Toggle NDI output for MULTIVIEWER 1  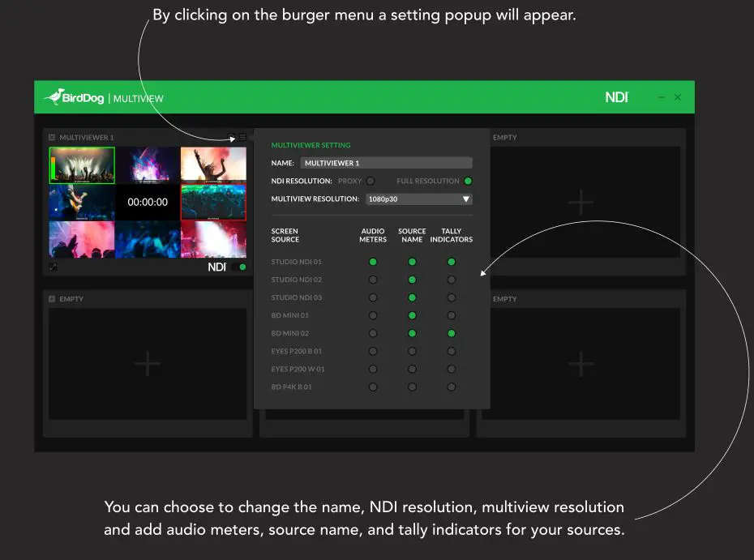click(238, 267)
